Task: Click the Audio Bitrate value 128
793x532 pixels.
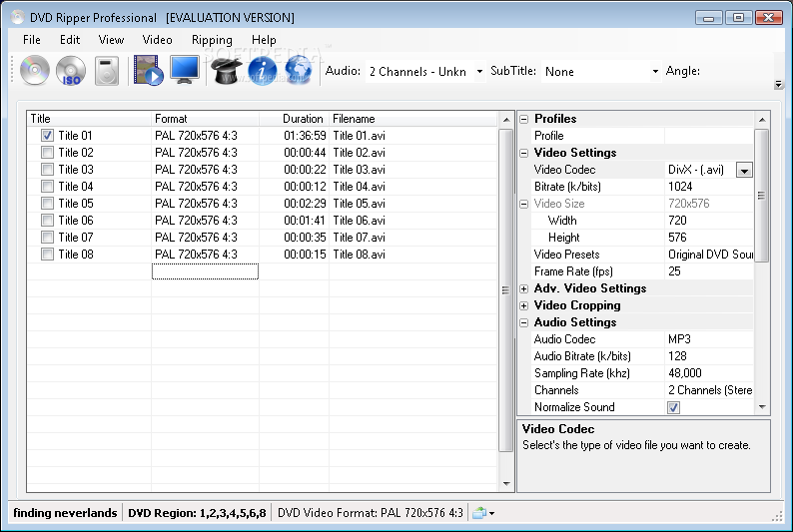Action: (x=709, y=356)
